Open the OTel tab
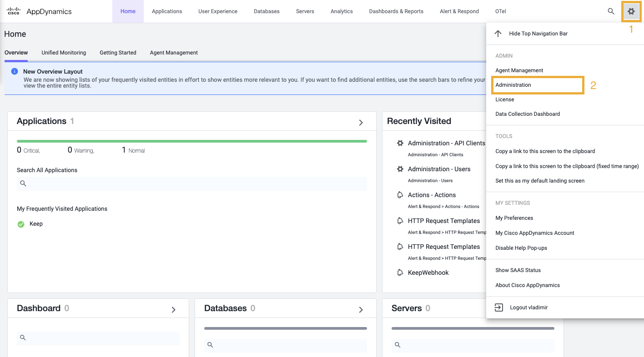This screenshot has height=357, width=644. click(x=501, y=11)
